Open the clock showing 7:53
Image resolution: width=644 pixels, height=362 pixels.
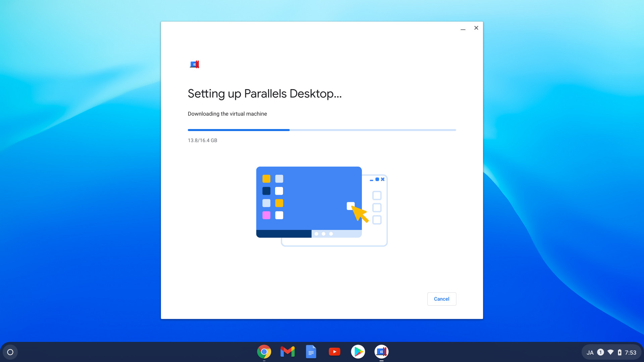pos(630,353)
